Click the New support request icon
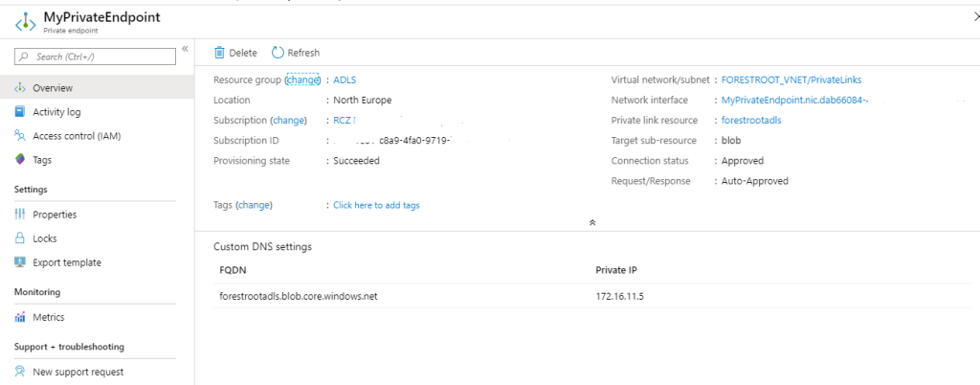Screen dimensions: 980x385 pyautogui.click(x=20, y=372)
